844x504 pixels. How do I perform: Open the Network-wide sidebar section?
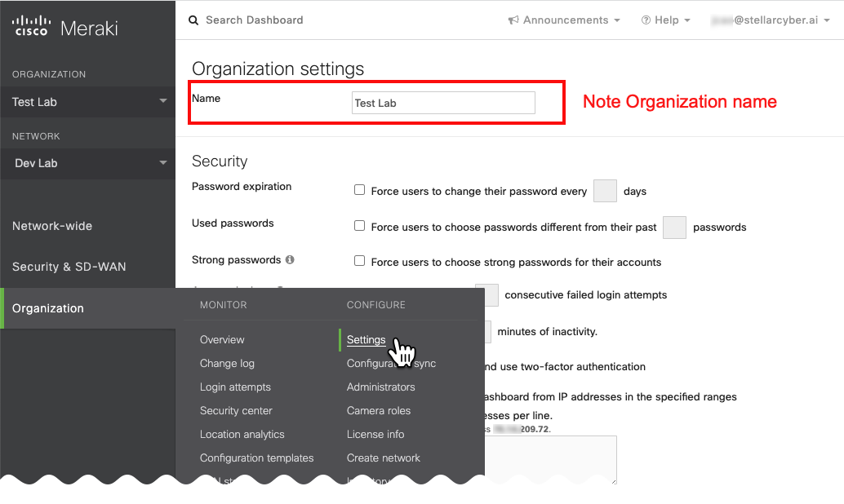(52, 226)
